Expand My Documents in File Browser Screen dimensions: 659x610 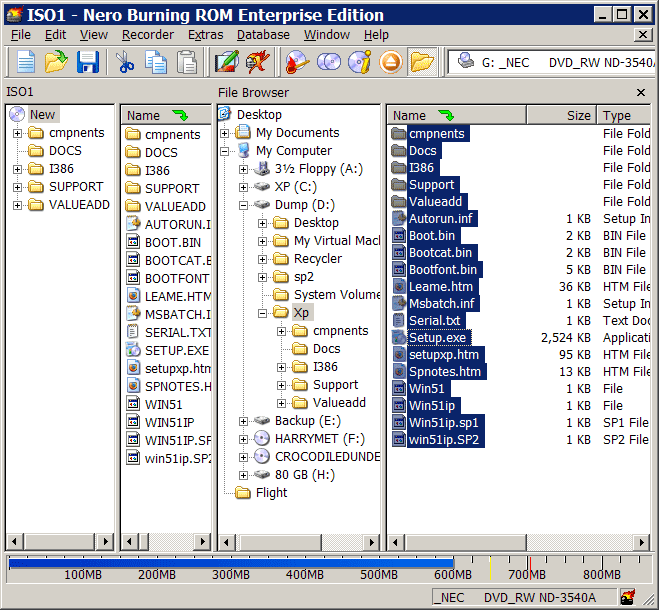pyautogui.click(x=224, y=133)
